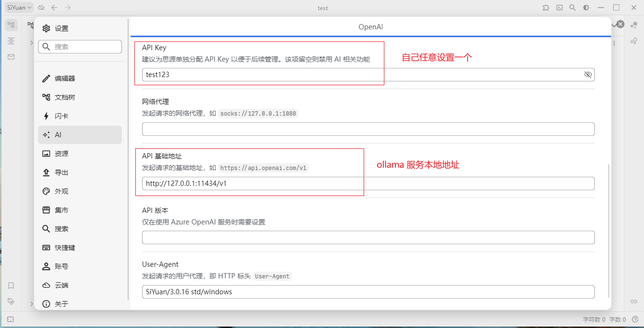Click the help icon in status bar
This screenshot has height=328, width=644.
pyautogui.click(x=635, y=319)
